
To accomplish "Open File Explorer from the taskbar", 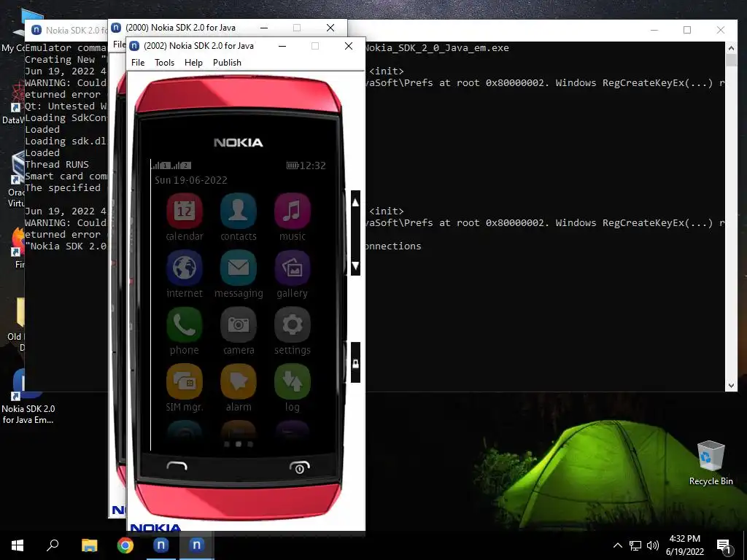I will [89, 545].
